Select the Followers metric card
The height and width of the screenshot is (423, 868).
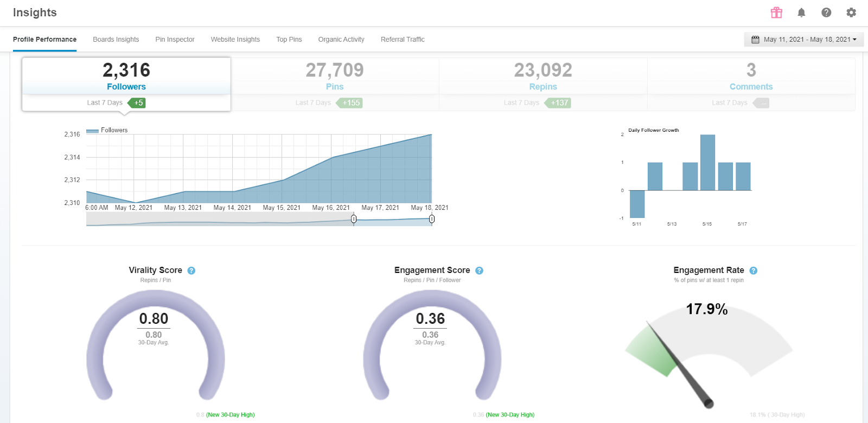coord(126,84)
